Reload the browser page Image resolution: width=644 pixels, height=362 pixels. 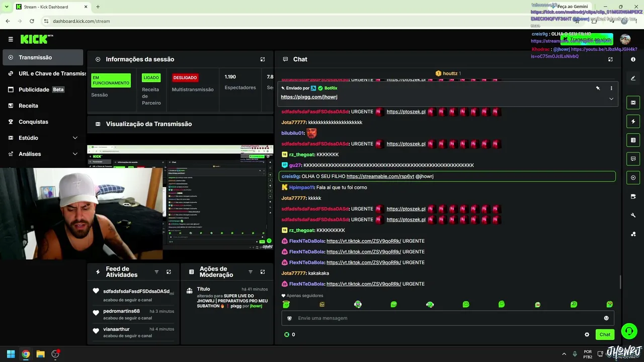coord(32,21)
